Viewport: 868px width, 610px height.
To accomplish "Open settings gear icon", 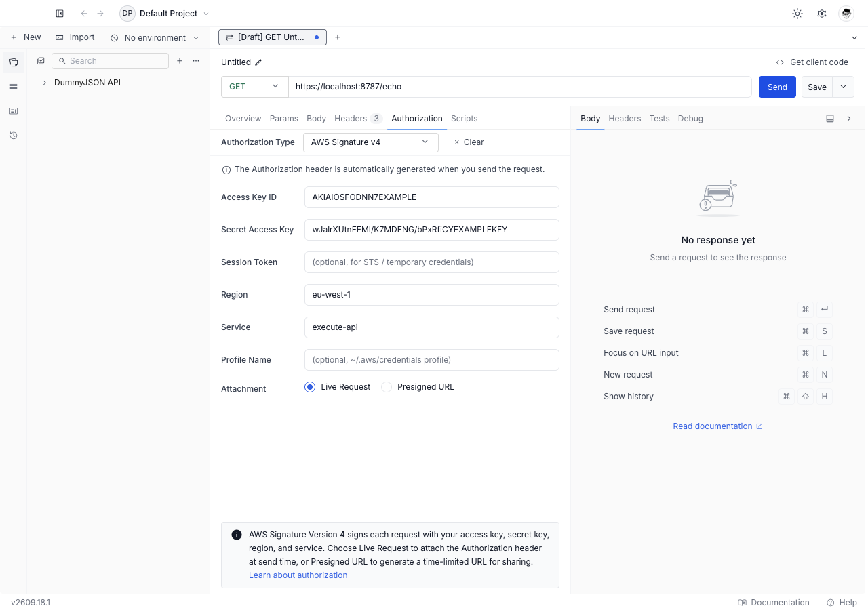I will pos(822,14).
